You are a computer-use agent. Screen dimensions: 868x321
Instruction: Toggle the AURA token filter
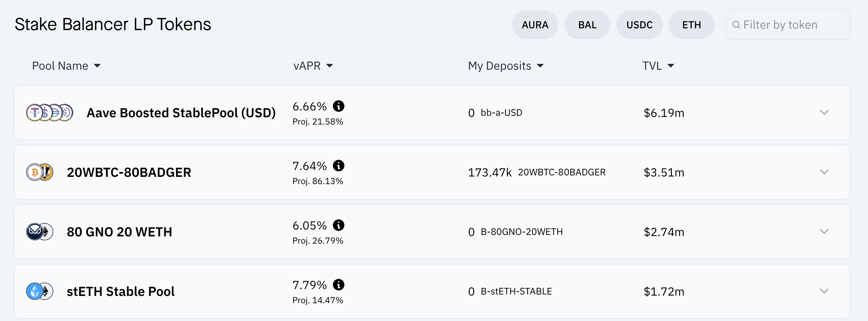coord(535,25)
